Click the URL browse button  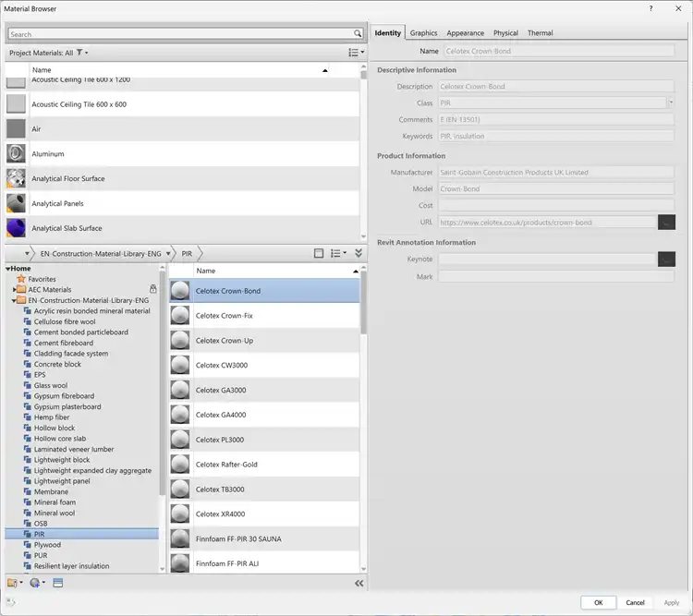666,223
